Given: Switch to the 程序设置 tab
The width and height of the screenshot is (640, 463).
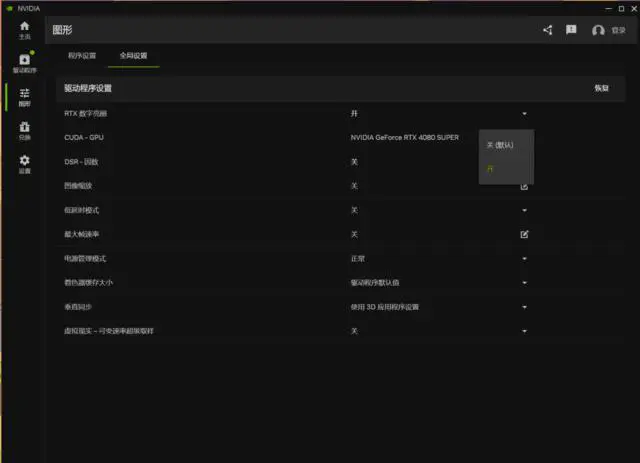Looking at the screenshot, I should 82,56.
